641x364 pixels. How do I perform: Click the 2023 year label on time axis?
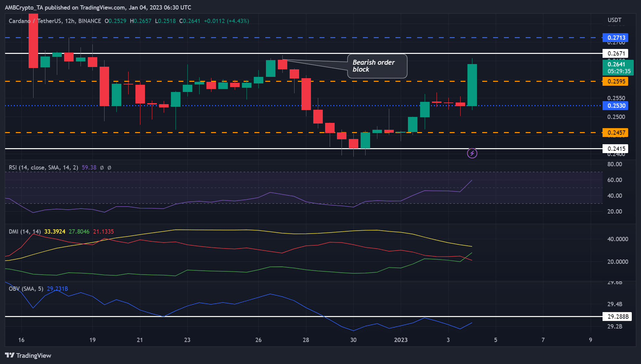pos(401,340)
